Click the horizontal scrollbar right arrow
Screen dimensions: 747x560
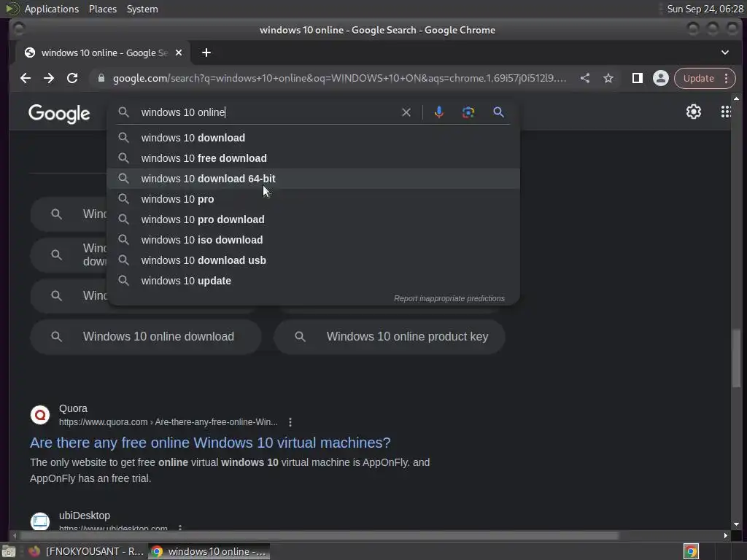pyautogui.click(x=725, y=536)
